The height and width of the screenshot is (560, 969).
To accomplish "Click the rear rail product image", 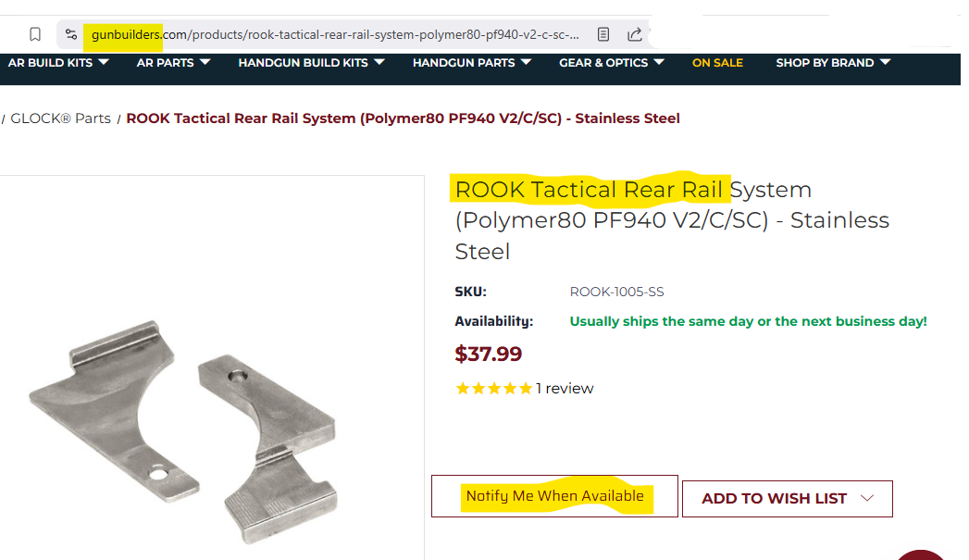I will tap(185, 426).
